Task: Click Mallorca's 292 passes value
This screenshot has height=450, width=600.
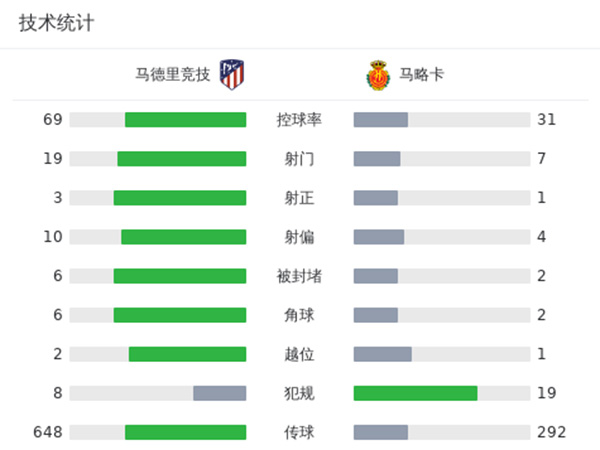Action: 551,432
